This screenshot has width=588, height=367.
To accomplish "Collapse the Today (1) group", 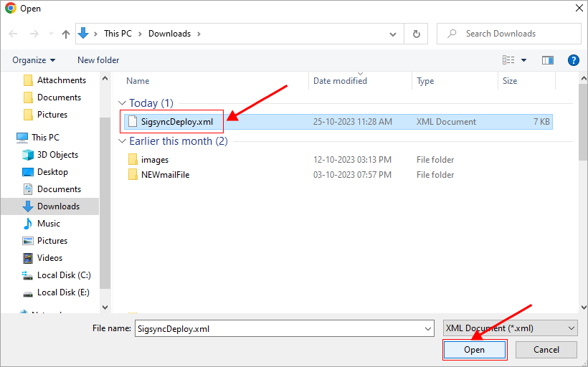I will [x=123, y=103].
